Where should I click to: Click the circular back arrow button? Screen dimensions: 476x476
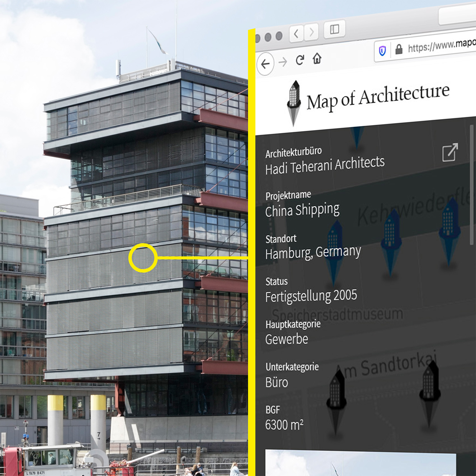pos(265,64)
